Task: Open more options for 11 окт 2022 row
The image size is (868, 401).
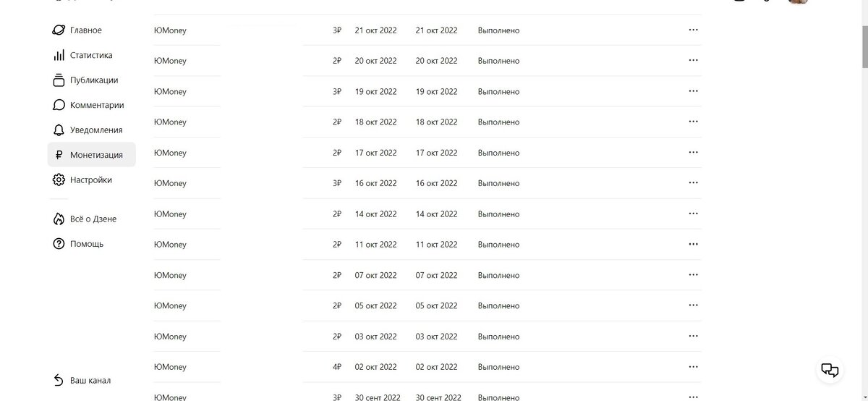Action: [x=693, y=245]
